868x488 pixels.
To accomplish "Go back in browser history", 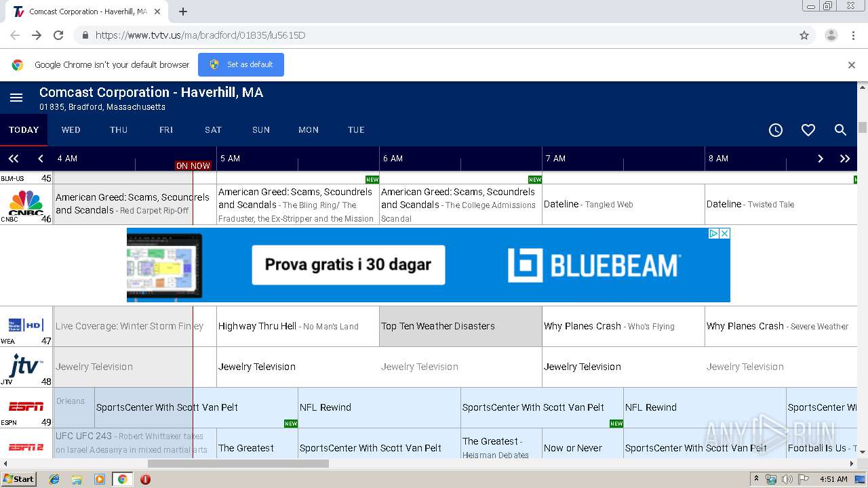I will (15, 35).
